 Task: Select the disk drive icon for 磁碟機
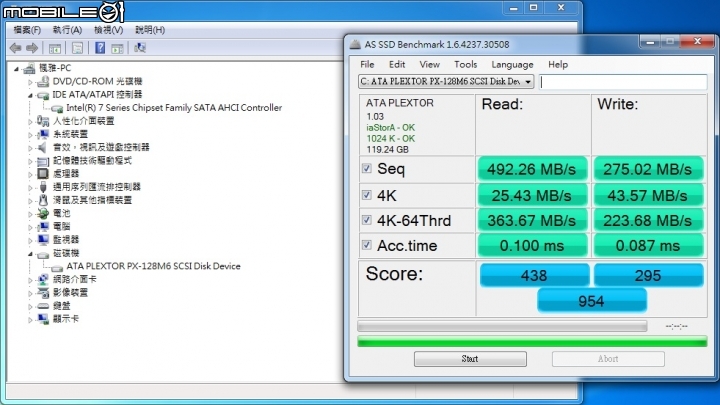[43, 254]
